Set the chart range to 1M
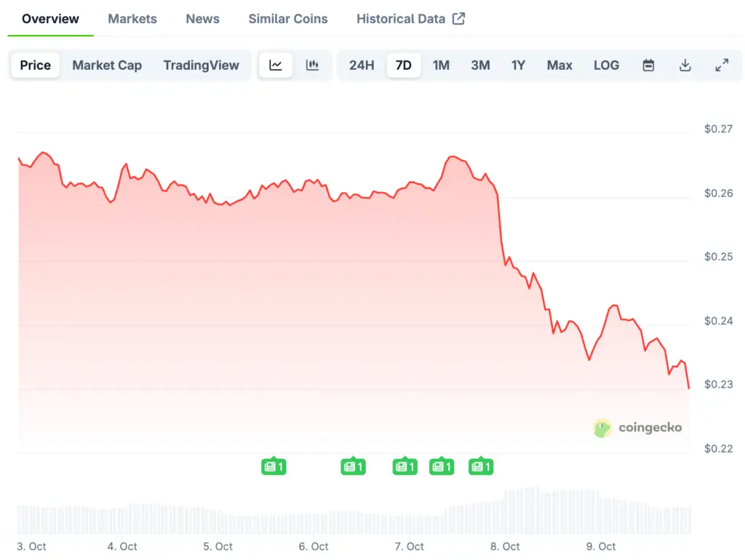 [x=441, y=65]
